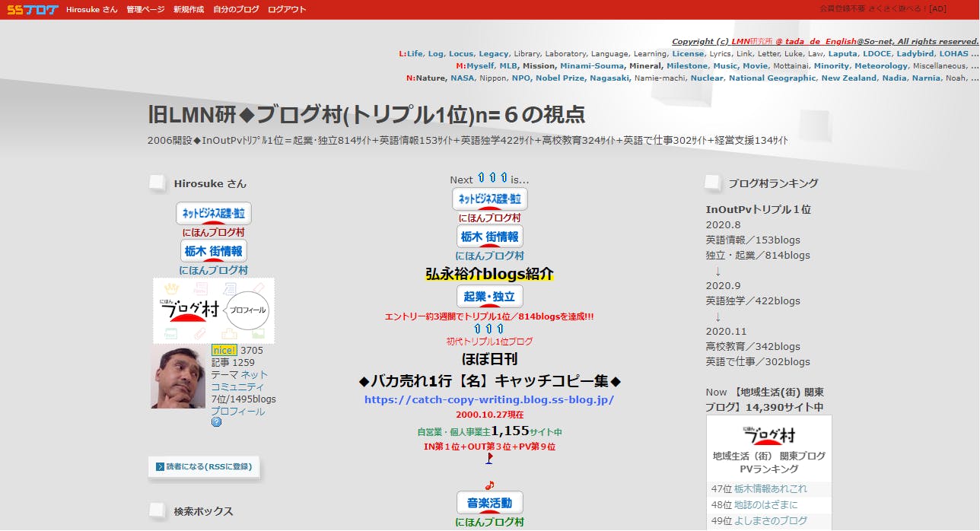Click the 音楽活動 badge
The image size is (980, 531).
[490, 503]
